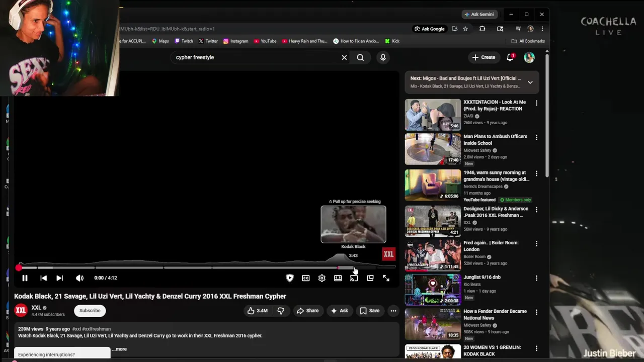Image resolution: width=644 pixels, height=362 pixels.
Task: Skip to the next video
Action: pyautogui.click(x=59, y=278)
